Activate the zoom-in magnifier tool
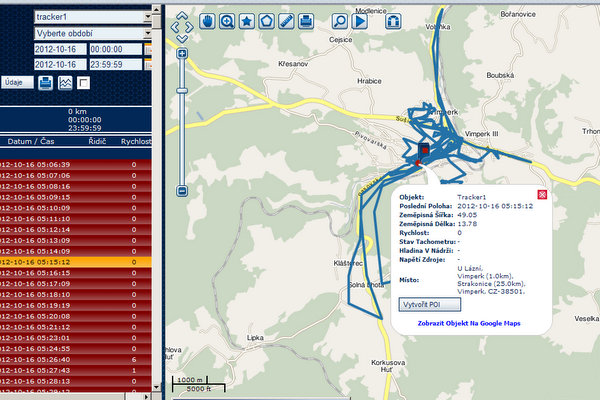This screenshot has height=400, width=600. pyautogui.click(x=227, y=21)
